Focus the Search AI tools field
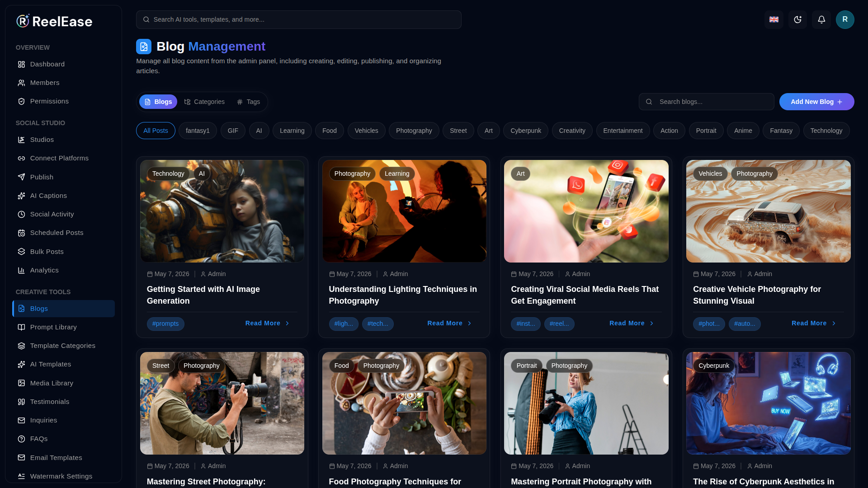The height and width of the screenshot is (488, 868). (298, 19)
